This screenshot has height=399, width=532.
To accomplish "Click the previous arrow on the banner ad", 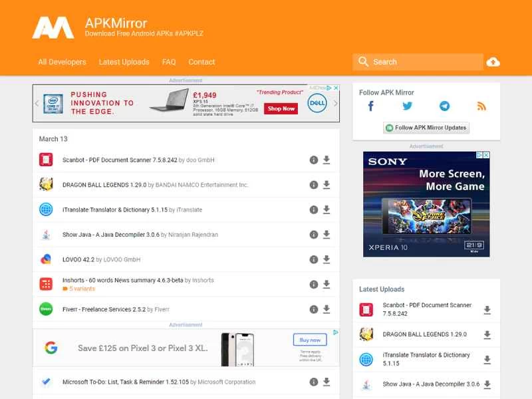I will tap(37, 103).
